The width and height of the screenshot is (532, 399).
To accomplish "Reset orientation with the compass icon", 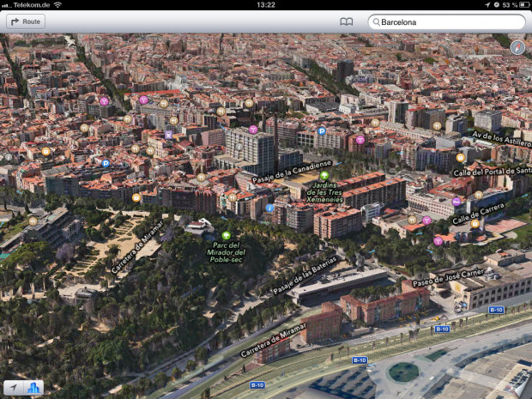I will 517,48.
